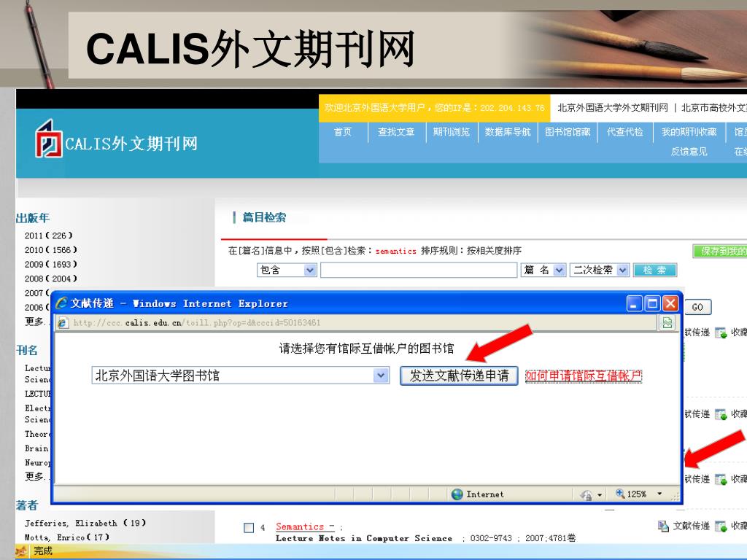Viewport: 747px width, 560px height.
Task: Click the Internet zone globe icon in popup status bar
Action: click(457, 494)
